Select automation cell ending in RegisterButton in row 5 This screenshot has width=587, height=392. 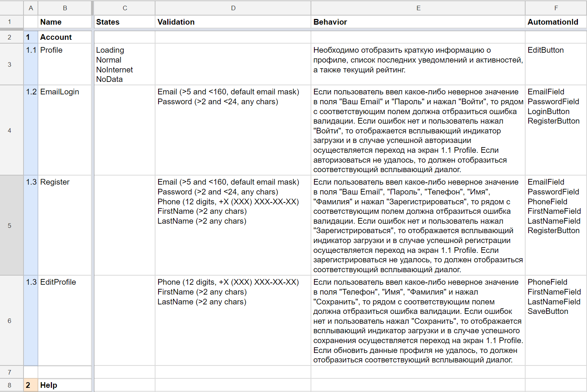(x=556, y=226)
